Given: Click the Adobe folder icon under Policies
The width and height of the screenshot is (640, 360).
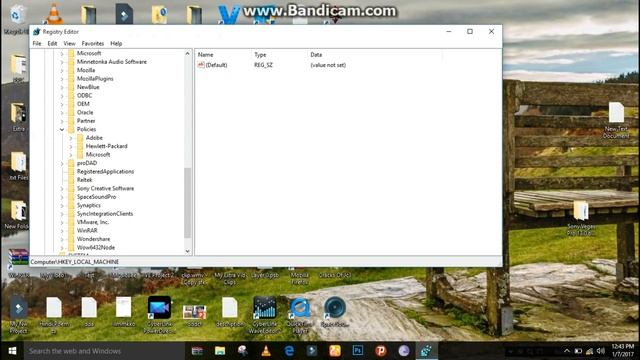Looking at the screenshot, I should 80,138.
